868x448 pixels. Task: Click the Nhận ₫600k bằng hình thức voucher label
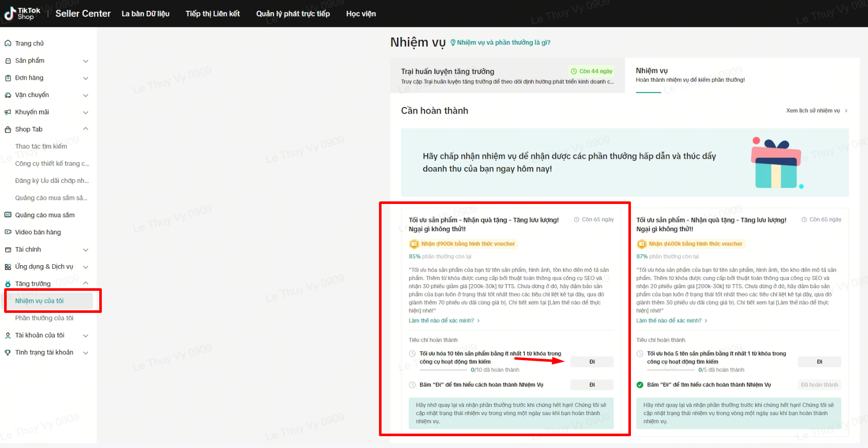click(696, 244)
